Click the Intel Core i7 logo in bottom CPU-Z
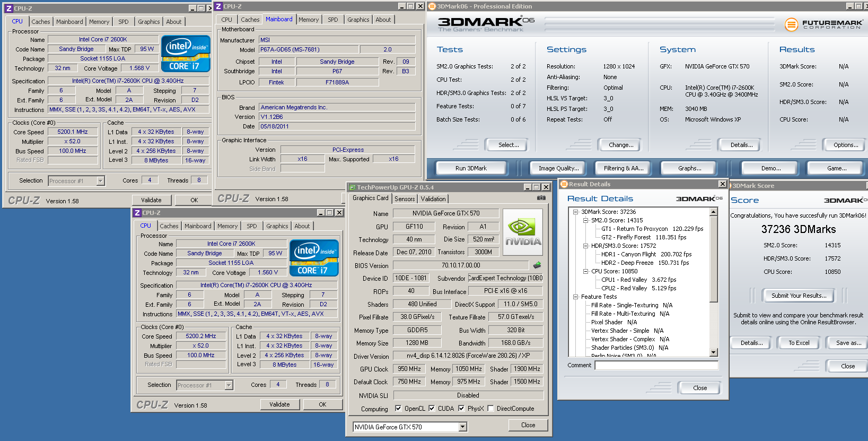The image size is (868, 441). tap(314, 258)
